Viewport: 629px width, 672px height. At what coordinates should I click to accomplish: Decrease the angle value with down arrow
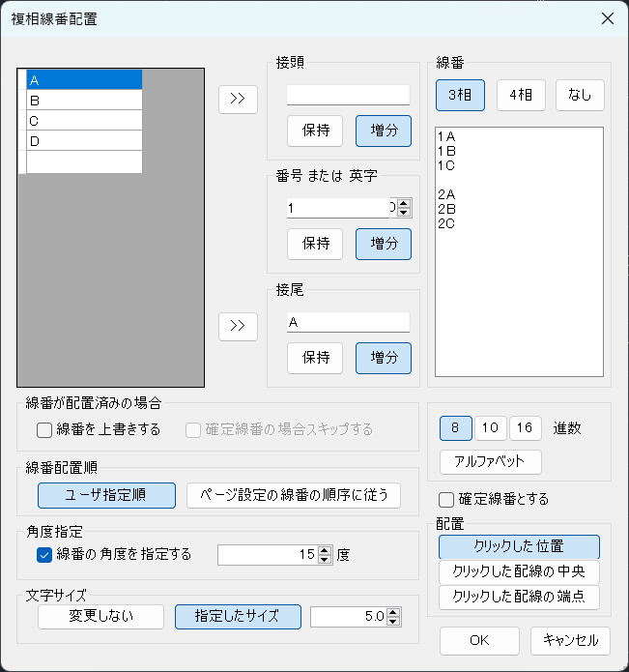pos(325,559)
